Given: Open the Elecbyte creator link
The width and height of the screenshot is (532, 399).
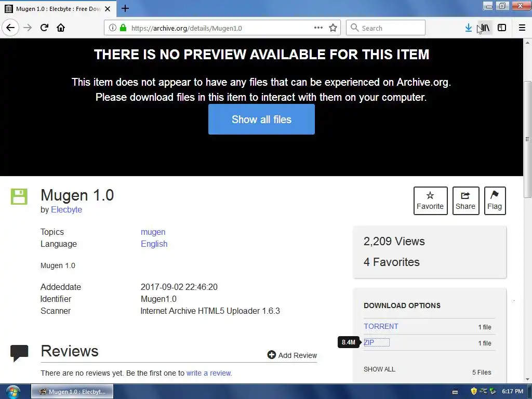Looking at the screenshot, I should (66, 210).
